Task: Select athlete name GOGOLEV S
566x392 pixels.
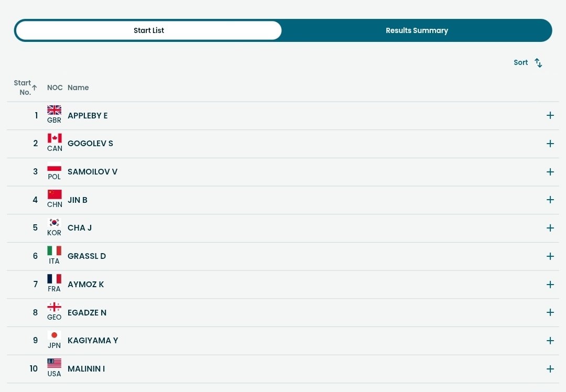Action: 90,143
